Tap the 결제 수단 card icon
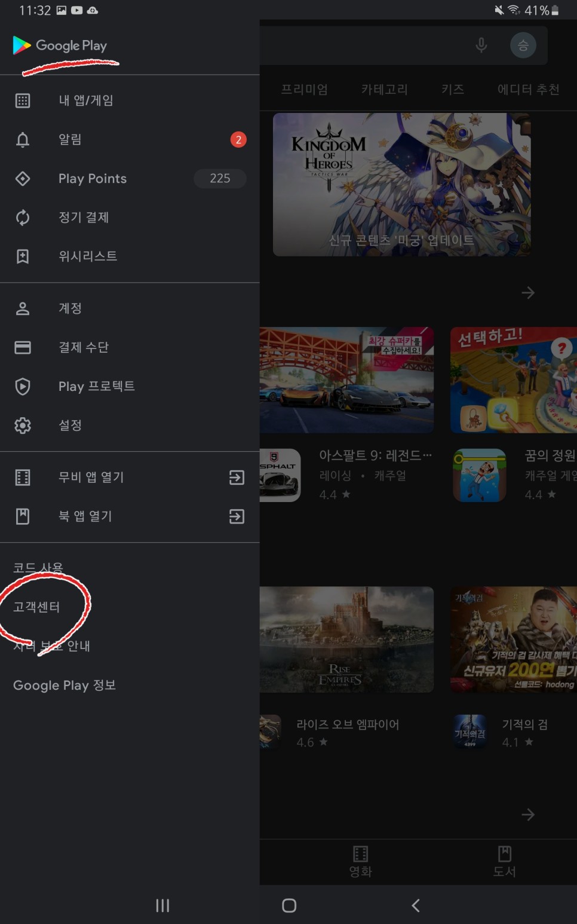The height and width of the screenshot is (924, 577). click(x=23, y=347)
